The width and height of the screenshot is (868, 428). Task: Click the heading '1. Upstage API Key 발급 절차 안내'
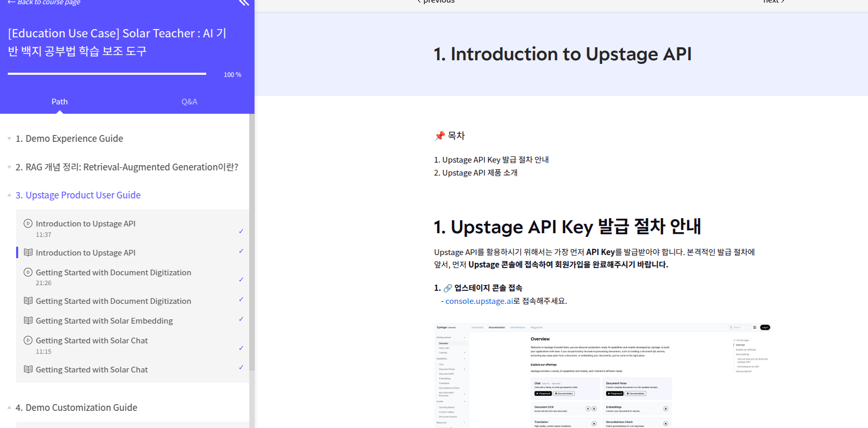[567, 227]
